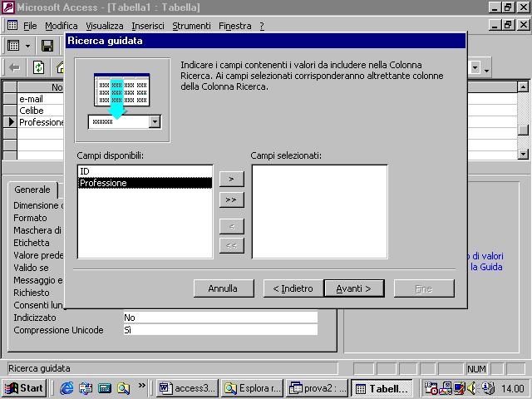The width and height of the screenshot is (532, 399).
Task: Click row selector of Professione row
Action: (x=10, y=122)
